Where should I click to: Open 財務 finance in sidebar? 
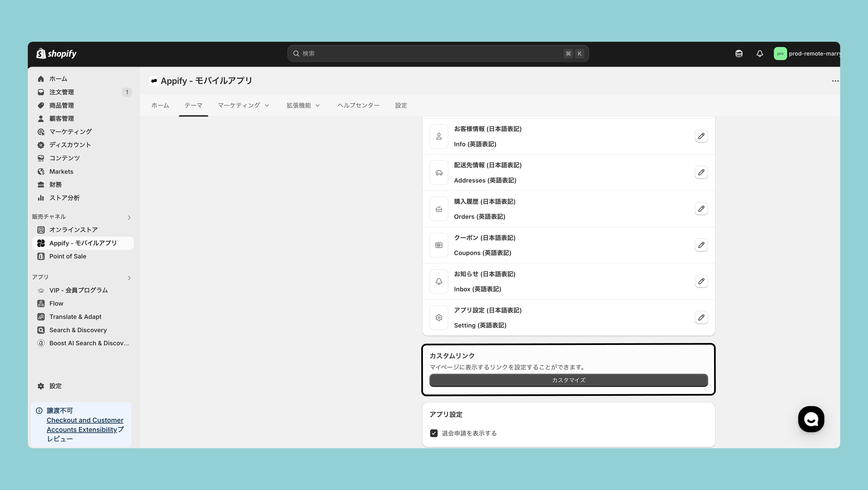(x=83, y=185)
